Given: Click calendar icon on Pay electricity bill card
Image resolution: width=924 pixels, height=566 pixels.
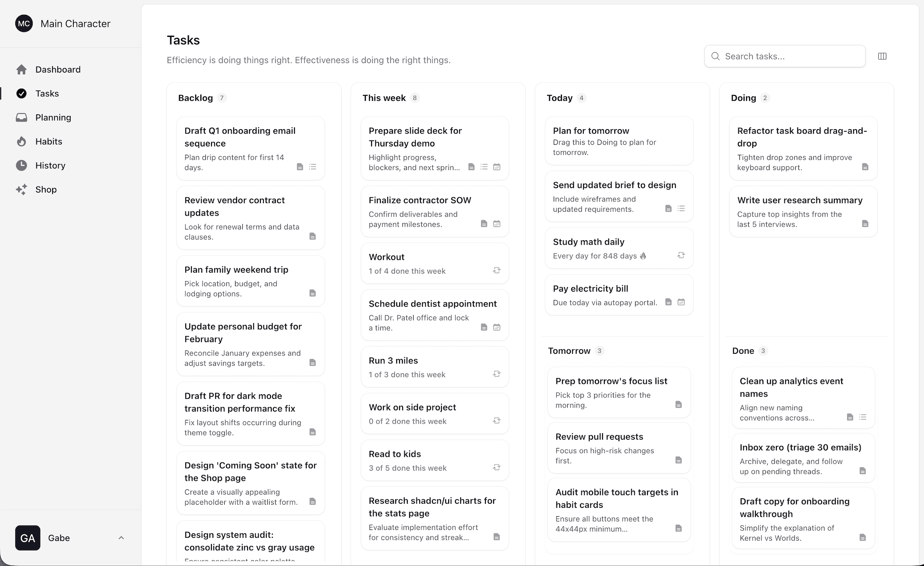Looking at the screenshot, I should (x=681, y=302).
